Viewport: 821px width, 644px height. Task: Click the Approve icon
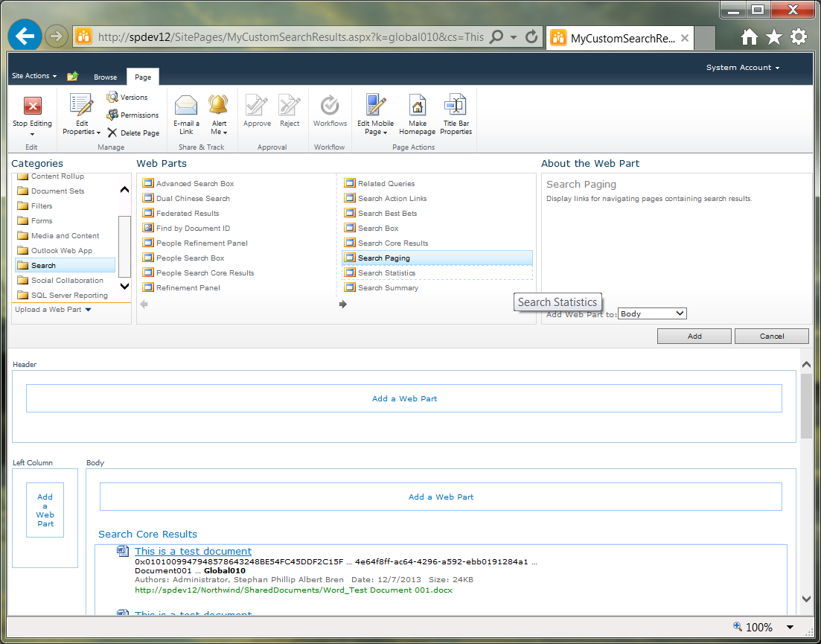257,105
